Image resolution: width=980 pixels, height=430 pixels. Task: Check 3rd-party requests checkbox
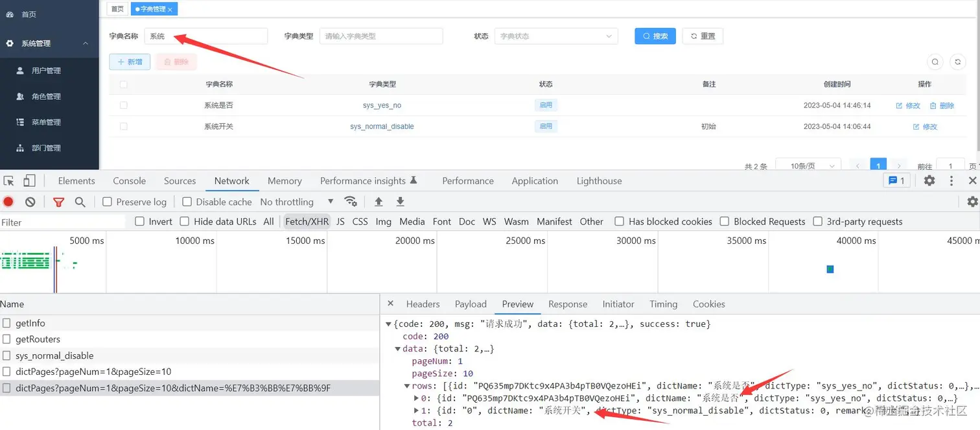coord(817,221)
